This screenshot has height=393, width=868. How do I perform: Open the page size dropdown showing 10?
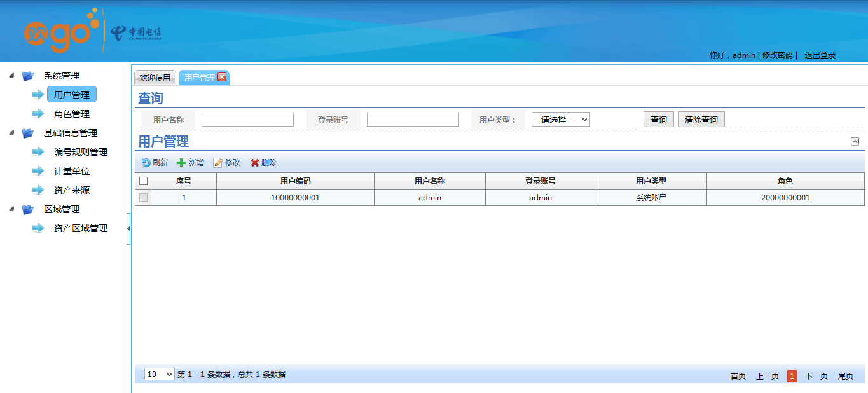[x=160, y=375]
